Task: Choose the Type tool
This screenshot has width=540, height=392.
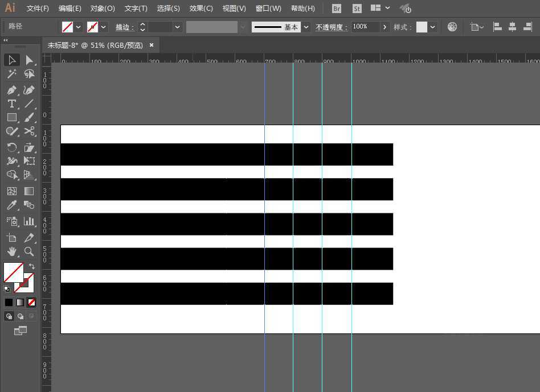Action: point(12,104)
